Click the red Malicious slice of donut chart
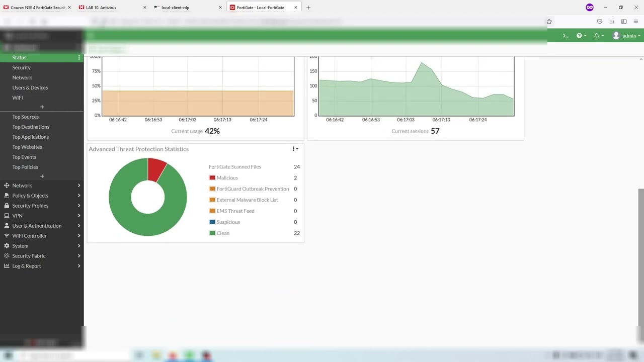644x362 pixels. point(155,169)
